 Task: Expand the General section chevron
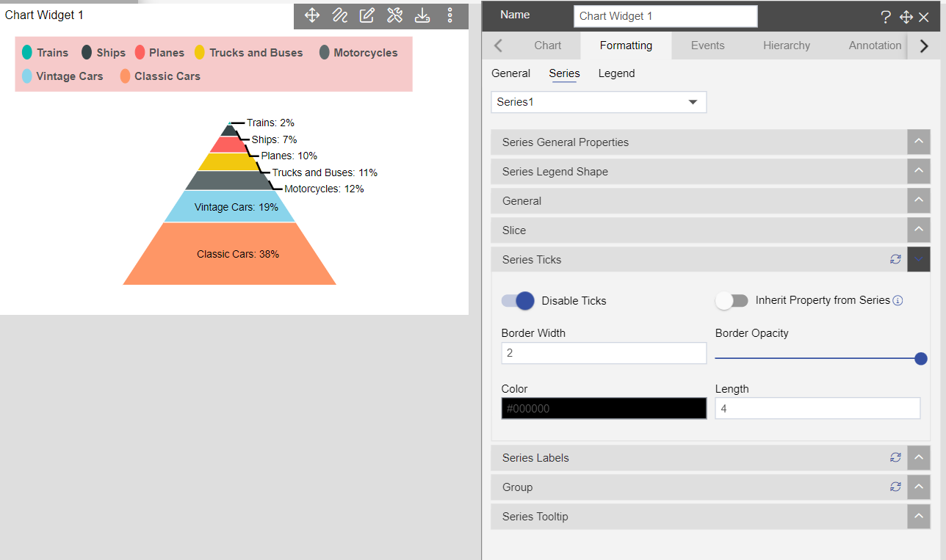click(918, 200)
